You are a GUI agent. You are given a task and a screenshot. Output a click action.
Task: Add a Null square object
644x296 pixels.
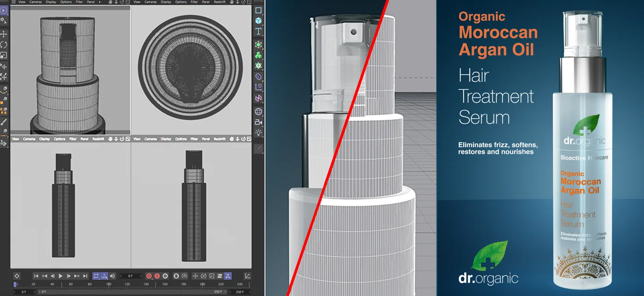(259, 10)
